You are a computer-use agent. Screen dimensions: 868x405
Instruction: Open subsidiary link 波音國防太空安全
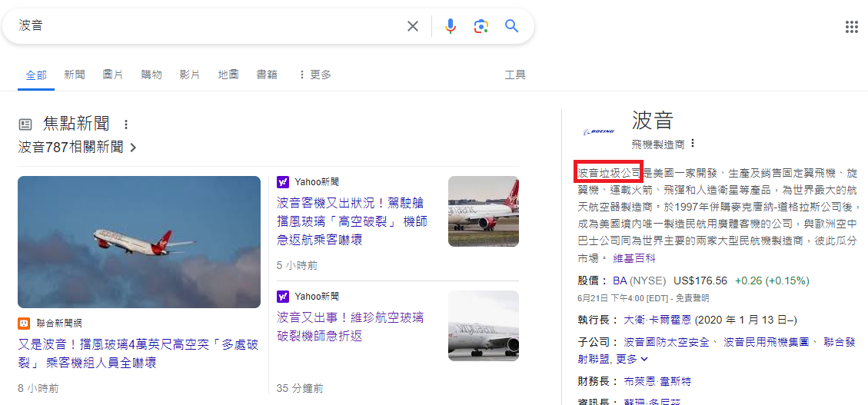click(667, 342)
